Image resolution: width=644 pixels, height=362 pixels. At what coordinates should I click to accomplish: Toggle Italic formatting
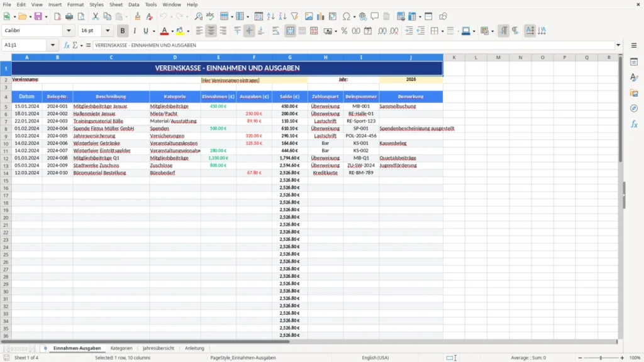(x=135, y=31)
